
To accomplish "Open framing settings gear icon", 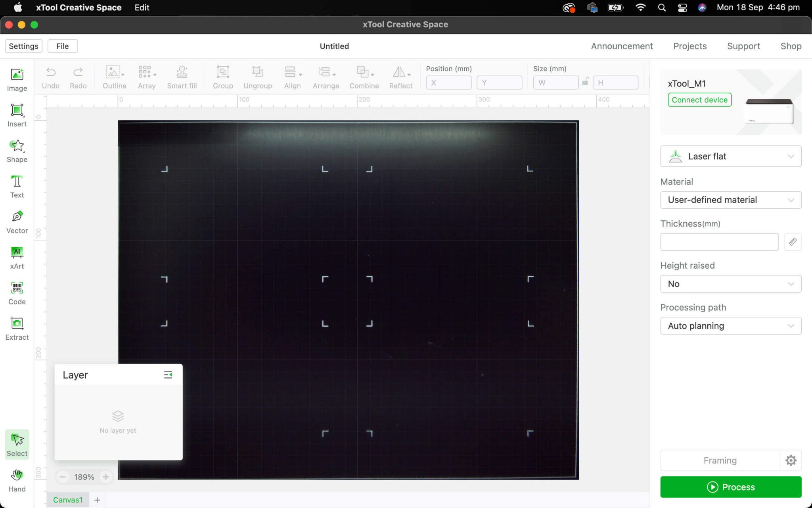I will pos(791,460).
